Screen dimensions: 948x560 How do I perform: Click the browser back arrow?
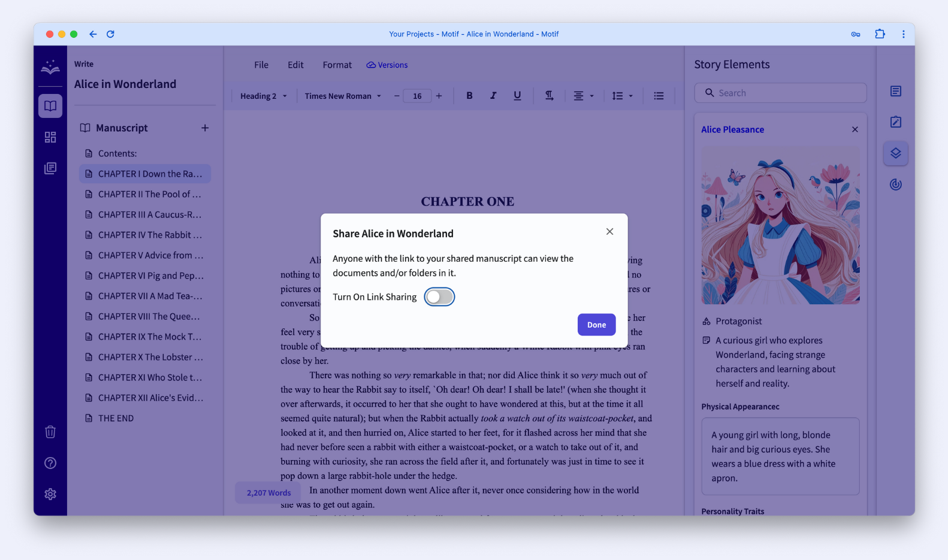pos(93,34)
